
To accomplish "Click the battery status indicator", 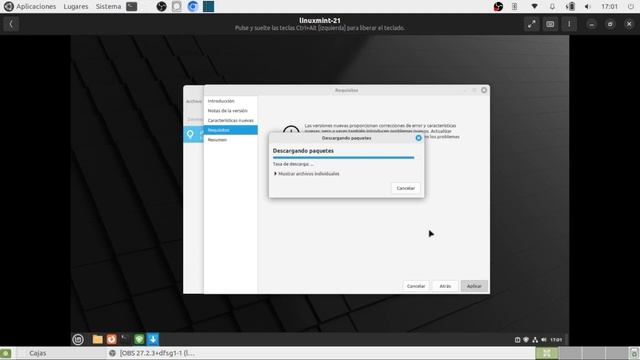I will [571, 7].
